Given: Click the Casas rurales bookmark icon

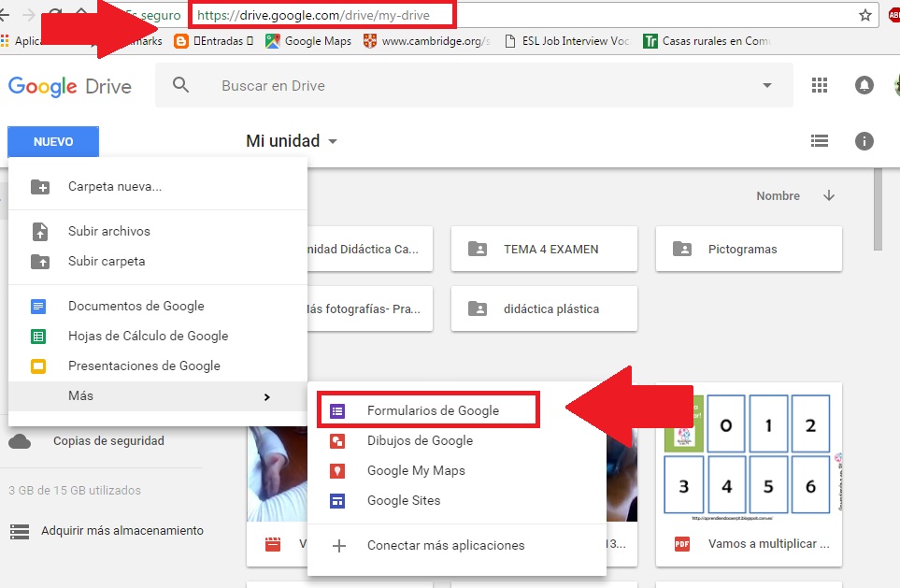Looking at the screenshot, I should (x=650, y=41).
